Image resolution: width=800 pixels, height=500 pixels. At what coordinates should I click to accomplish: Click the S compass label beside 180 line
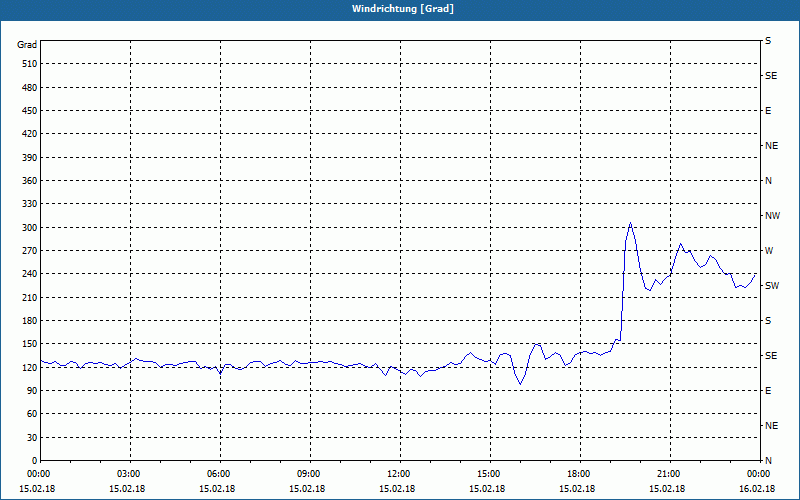(x=768, y=321)
